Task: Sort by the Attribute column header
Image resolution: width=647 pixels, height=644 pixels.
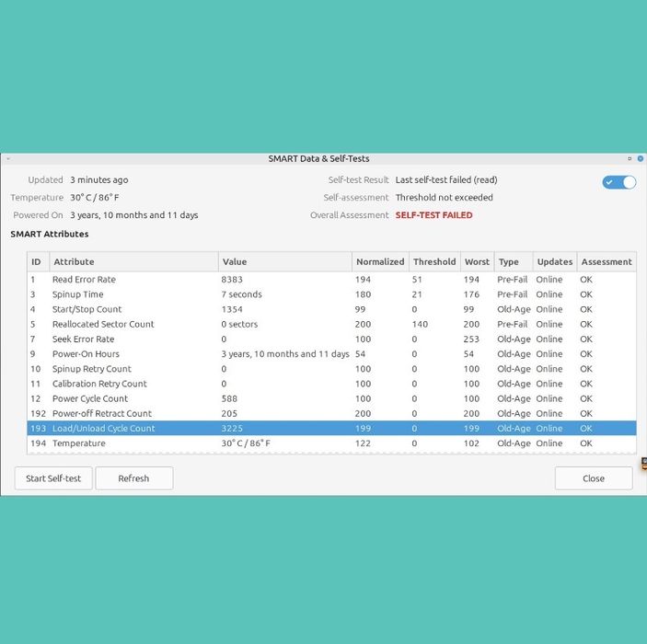Action: coord(133,261)
